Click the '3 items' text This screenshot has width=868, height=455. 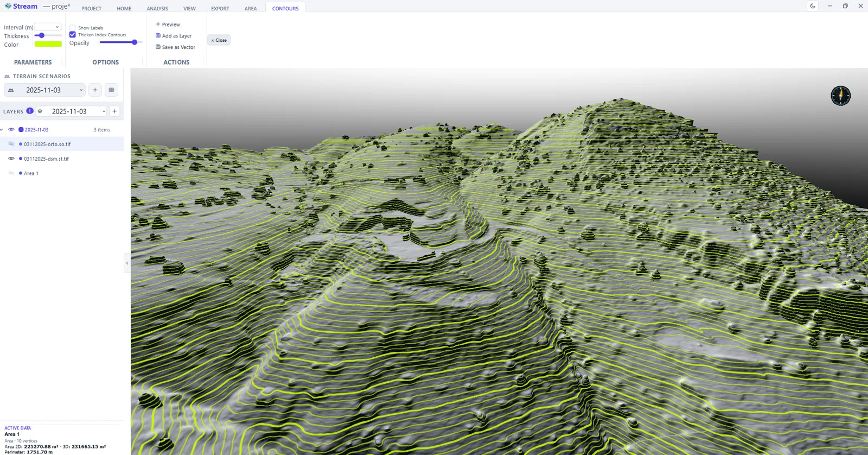coord(102,130)
